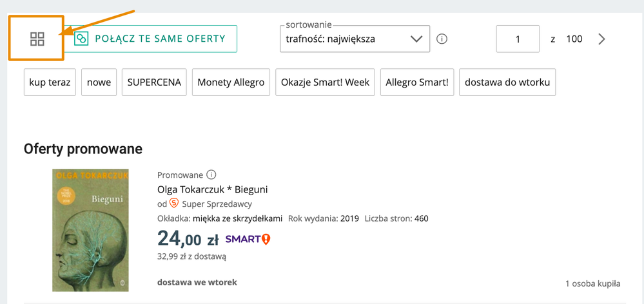
Task: Select Monety Allegro filter chip
Action: tap(231, 82)
